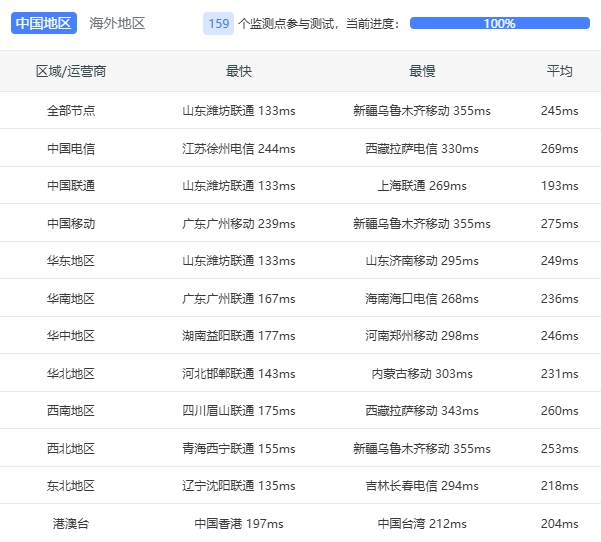
Task: Click the 260ms average value
Action: 560,411
